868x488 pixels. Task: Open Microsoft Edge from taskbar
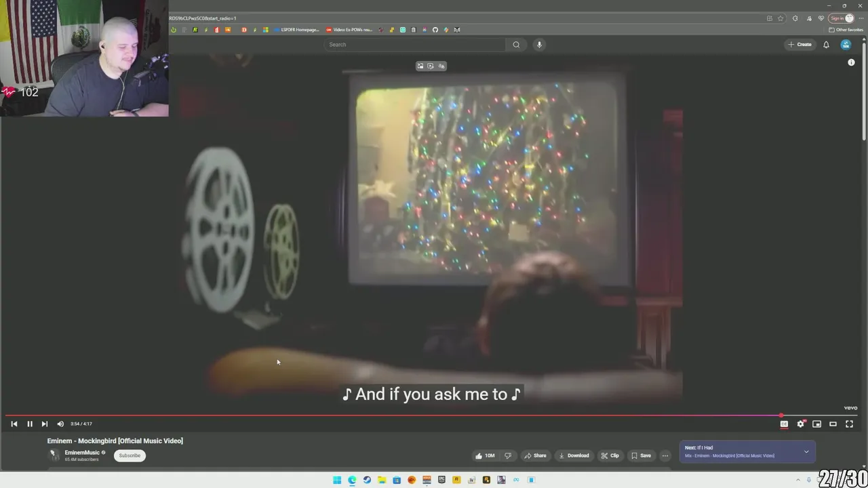point(352,480)
